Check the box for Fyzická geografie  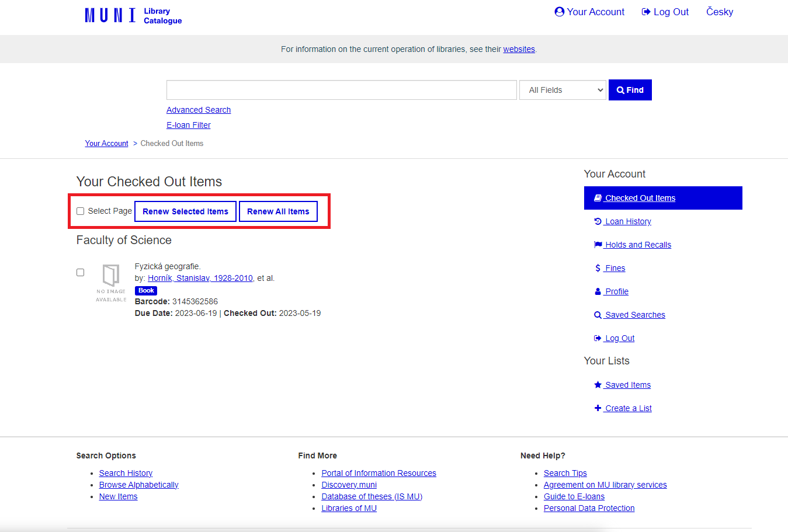81,273
